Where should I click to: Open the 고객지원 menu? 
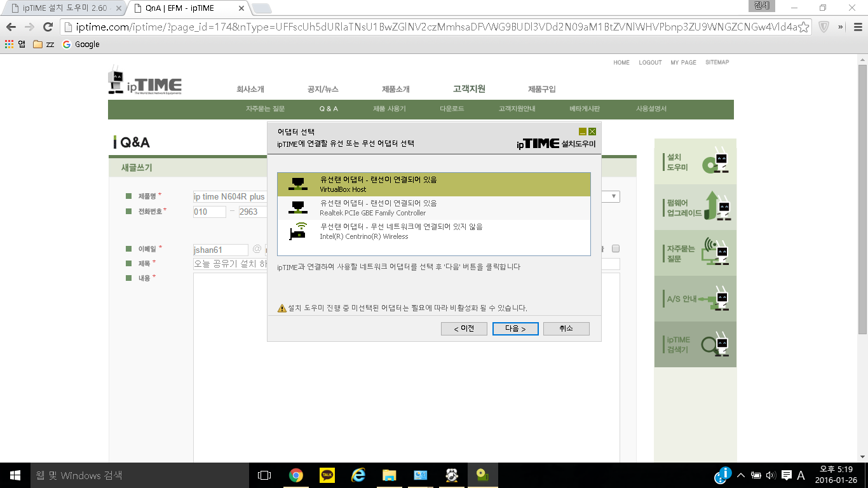469,89
